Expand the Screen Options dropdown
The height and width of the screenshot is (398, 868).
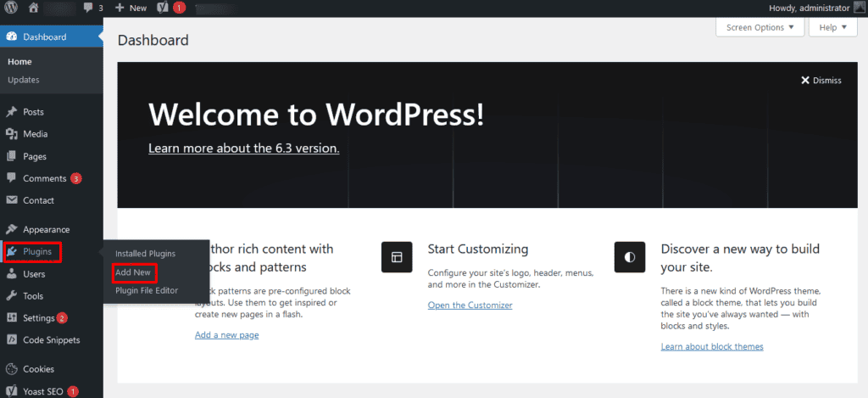click(x=760, y=27)
